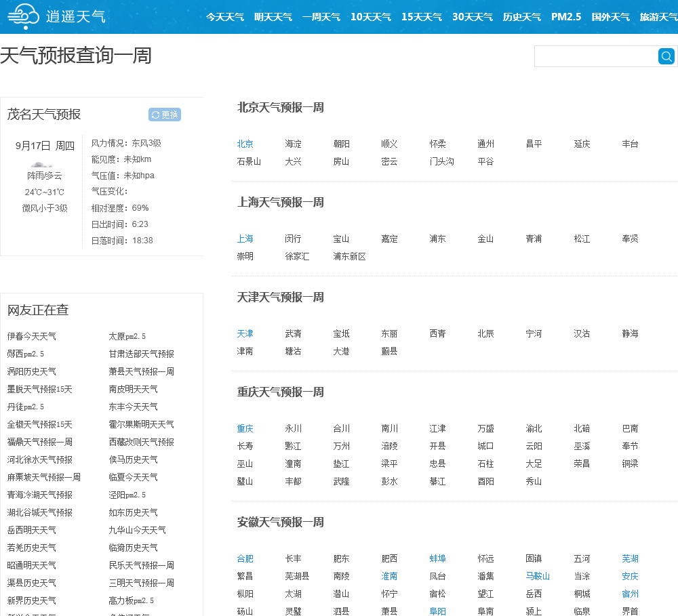This screenshot has height=616, width=678.
Task: Open 伊春今天天气 in 网友正在查
Action: coord(32,336)
